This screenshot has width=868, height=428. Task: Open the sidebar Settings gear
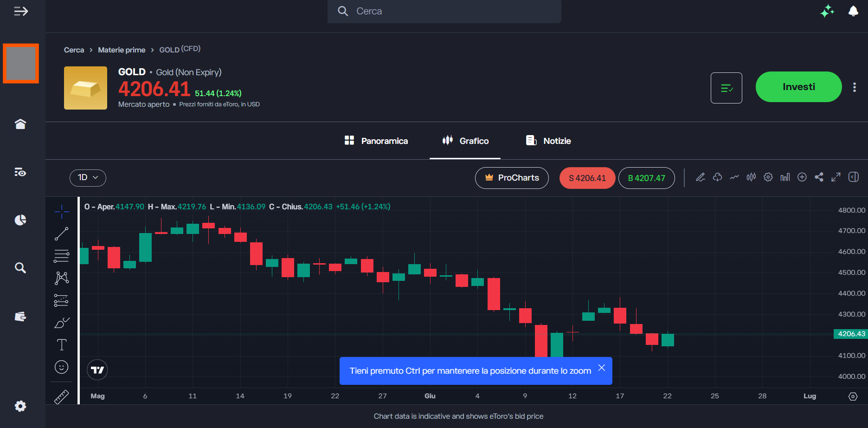(20, 406)
